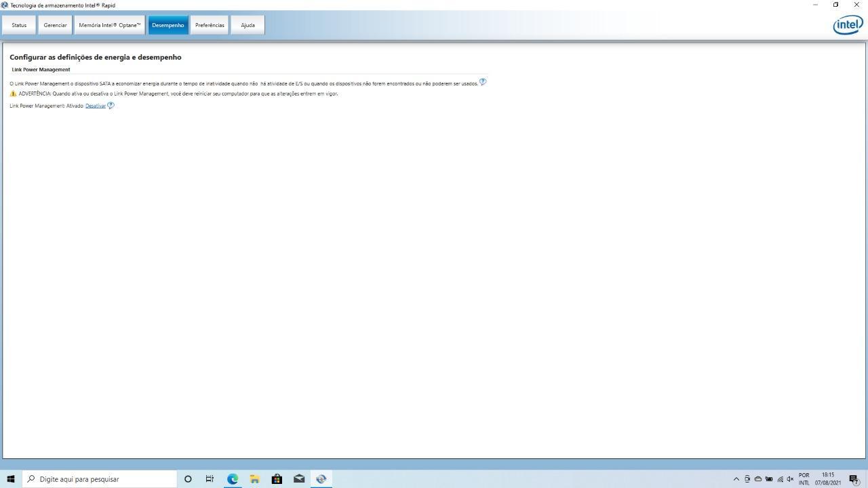Open the Ajuda tab
868x488 pixels.
(248, 25)
